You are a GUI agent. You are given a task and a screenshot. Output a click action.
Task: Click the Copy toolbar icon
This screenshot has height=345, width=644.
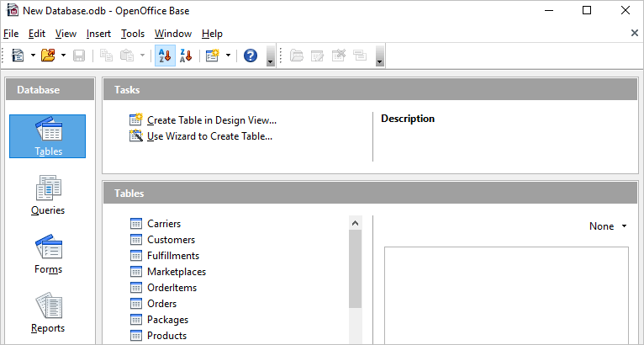(107, 56)
